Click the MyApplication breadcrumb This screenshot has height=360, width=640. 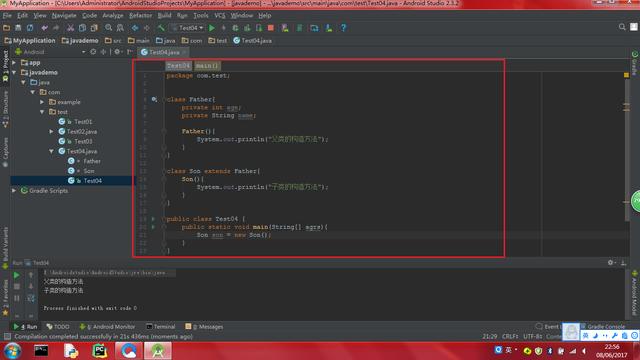[x=29, y=40]
